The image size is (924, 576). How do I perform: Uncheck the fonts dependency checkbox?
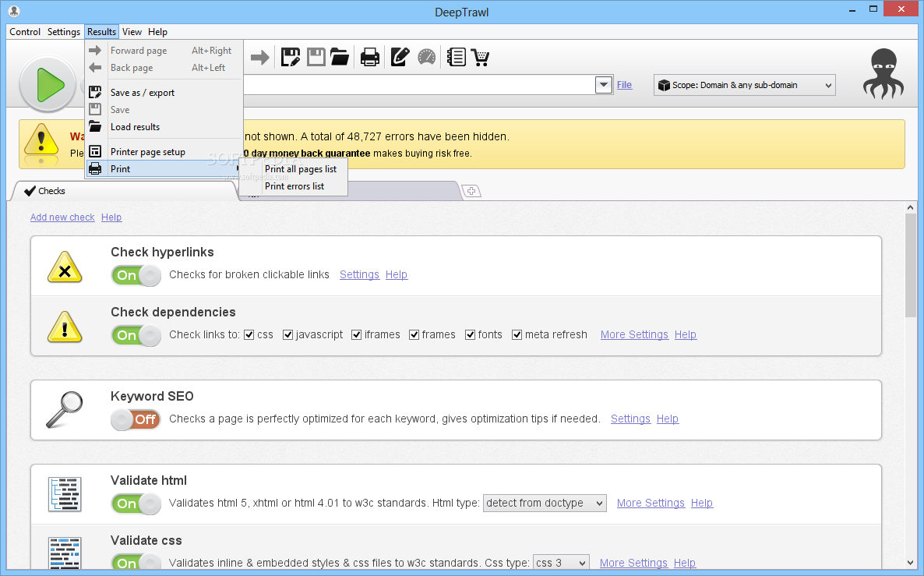click(x=470, y=335)
